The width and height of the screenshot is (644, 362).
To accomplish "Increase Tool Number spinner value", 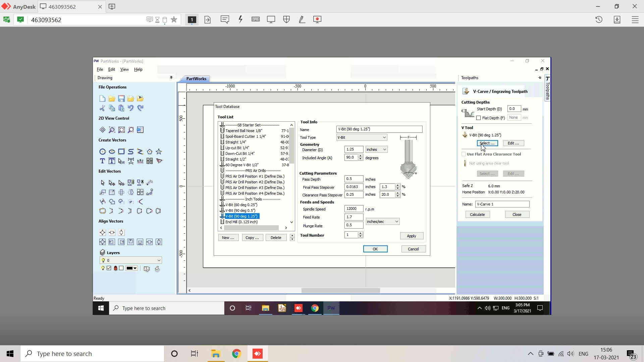I will coord(360,233).
